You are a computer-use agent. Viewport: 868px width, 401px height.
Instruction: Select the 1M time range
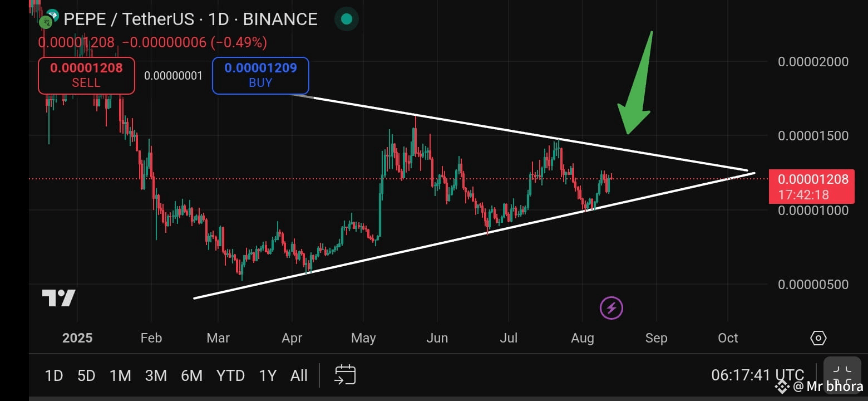point(120,376)
